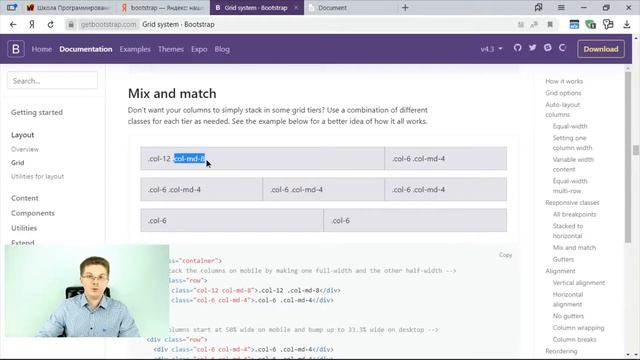Open Examples in Bootstrap navbar
Image resolution: width=640 pixels, height=360 pixels.
[135, 49]
